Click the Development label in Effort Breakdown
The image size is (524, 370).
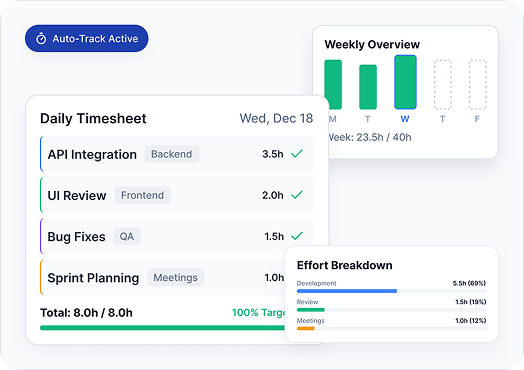pyautogui.click(x=316, y=283)
